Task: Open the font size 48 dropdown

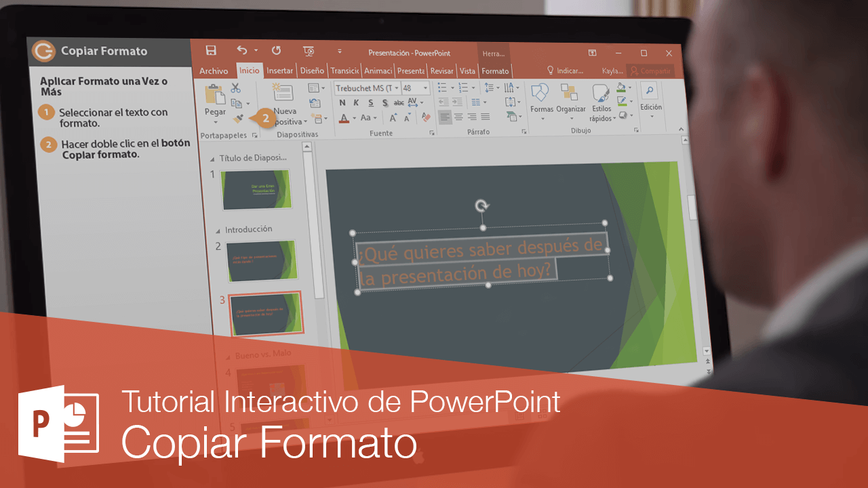Action: pyautogui.click(x=427, y=88)
